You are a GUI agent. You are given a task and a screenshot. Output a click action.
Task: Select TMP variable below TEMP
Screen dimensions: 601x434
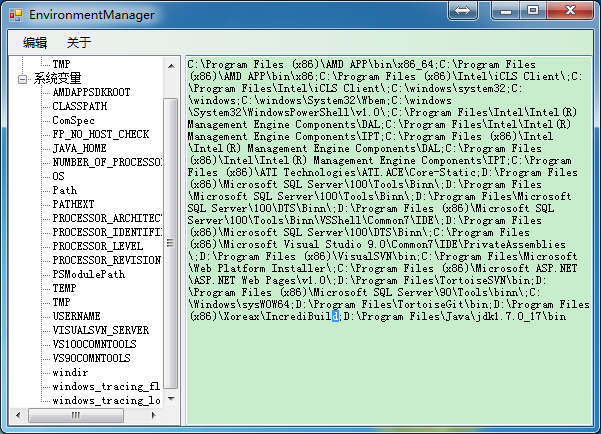(61, 302)
